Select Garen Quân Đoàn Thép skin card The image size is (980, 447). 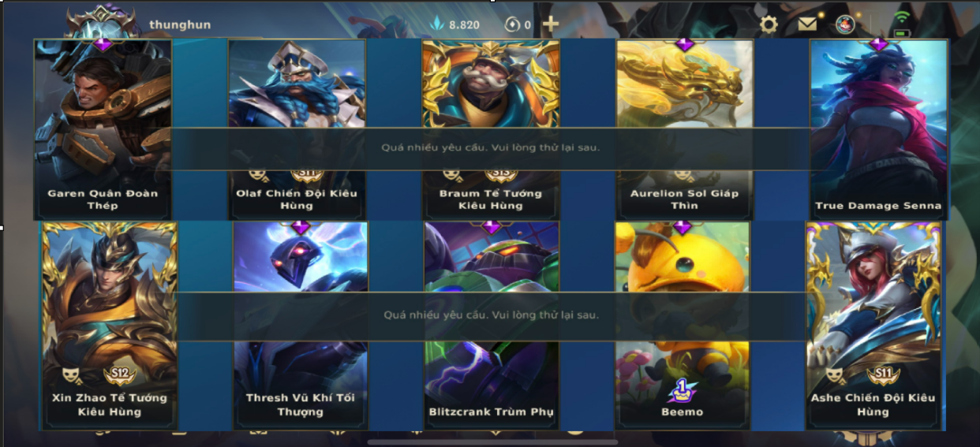click(103, 129)
